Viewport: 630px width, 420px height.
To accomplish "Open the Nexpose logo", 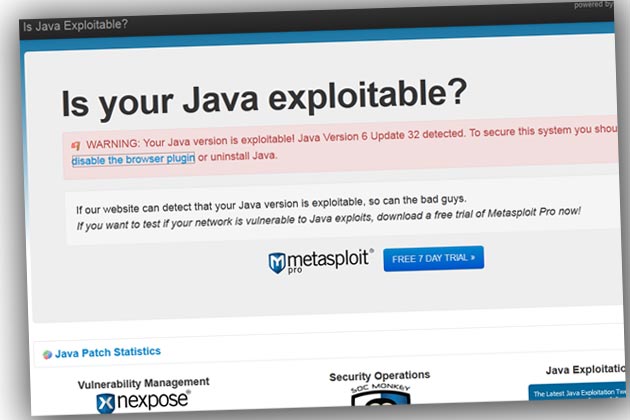I will point(143,401).
